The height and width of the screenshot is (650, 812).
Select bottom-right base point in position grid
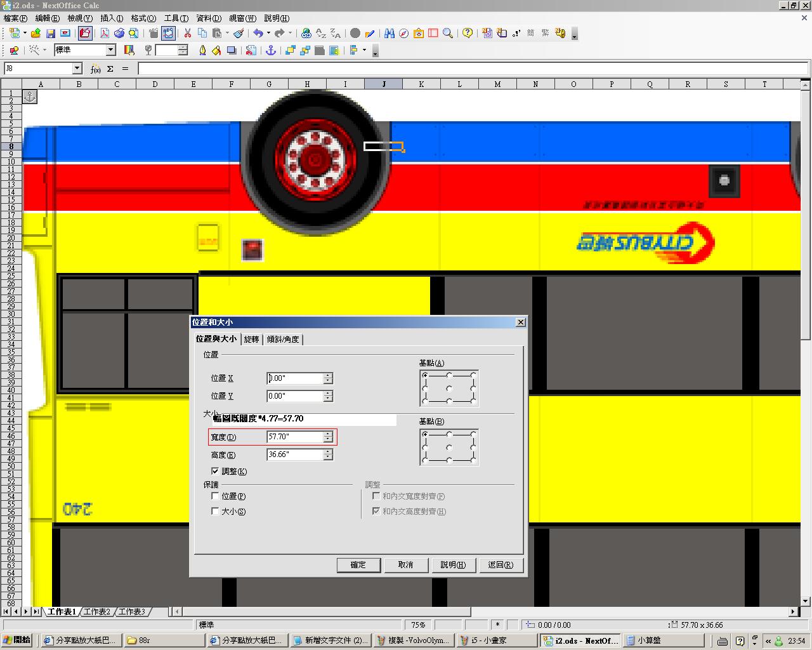(x=473, y=401)
